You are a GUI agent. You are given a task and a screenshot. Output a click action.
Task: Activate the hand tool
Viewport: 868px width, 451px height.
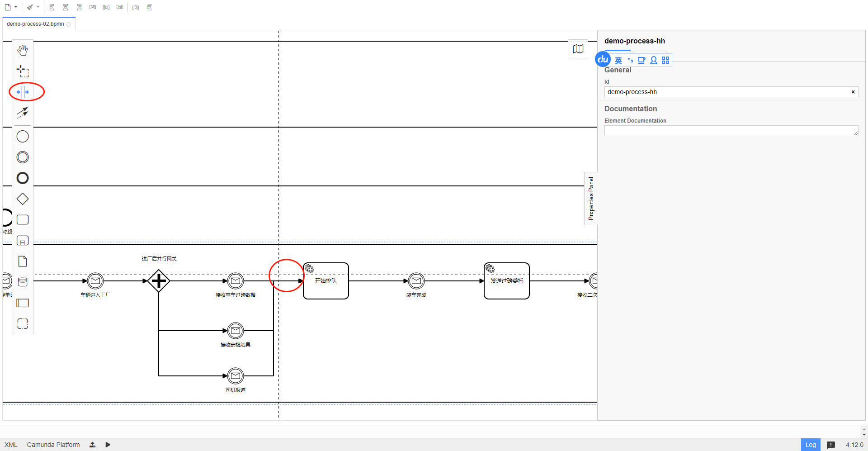coord(23,50)
